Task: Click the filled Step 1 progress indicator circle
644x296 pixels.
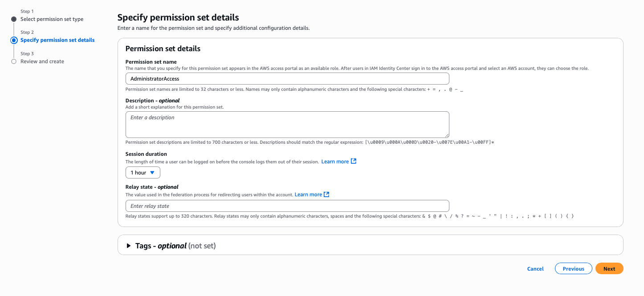Action: (14, 19)
